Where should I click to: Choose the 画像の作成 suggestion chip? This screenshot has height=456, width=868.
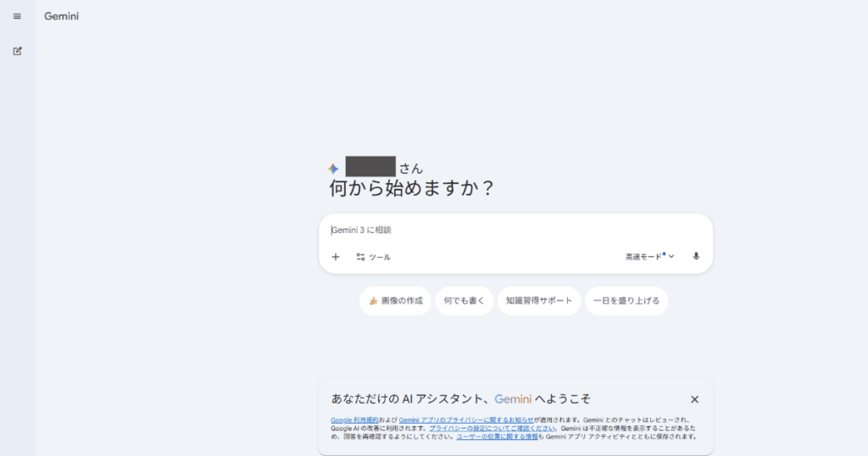tap(395, 301)
